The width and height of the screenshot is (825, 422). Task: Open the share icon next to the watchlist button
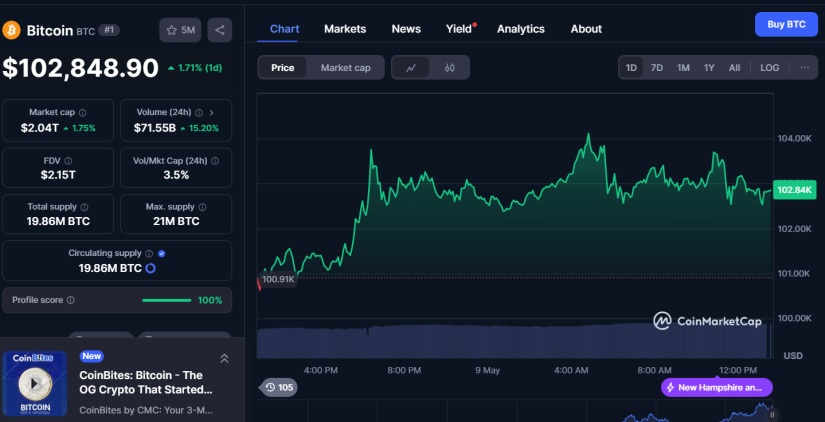point(220,30)
